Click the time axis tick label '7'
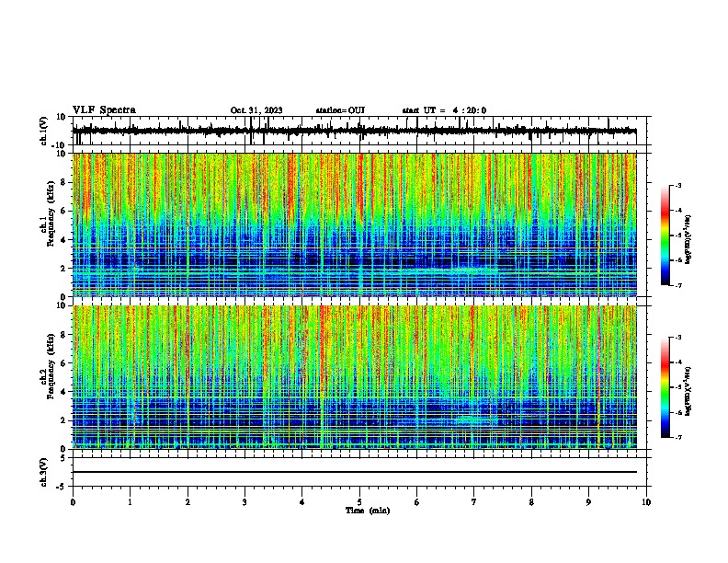This screenshot has width=728, height=563. click(x=474, y=502)
